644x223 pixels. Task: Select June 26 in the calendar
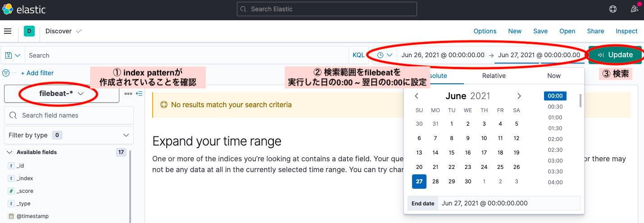(517, 167)
